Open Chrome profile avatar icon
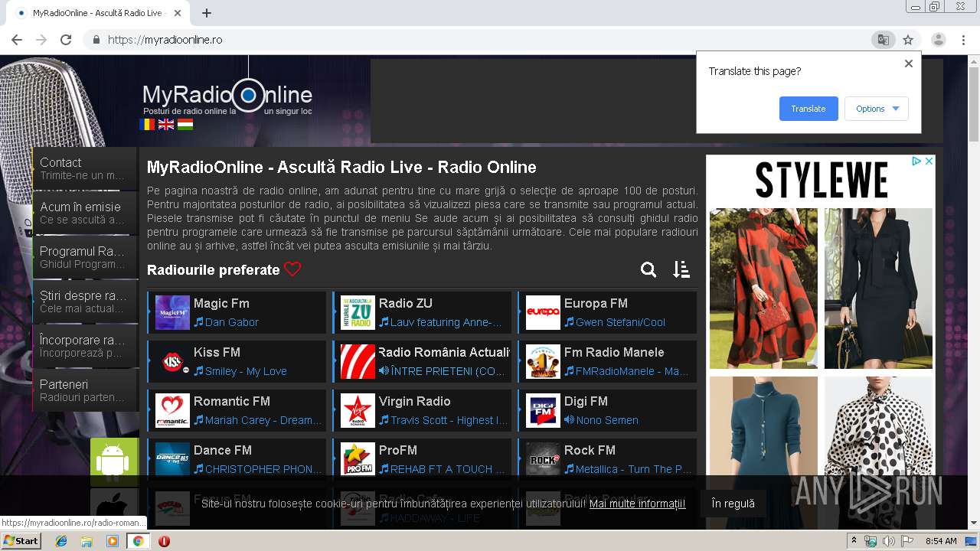This screenshot has height=551, width=980. (x=939, y=40)
